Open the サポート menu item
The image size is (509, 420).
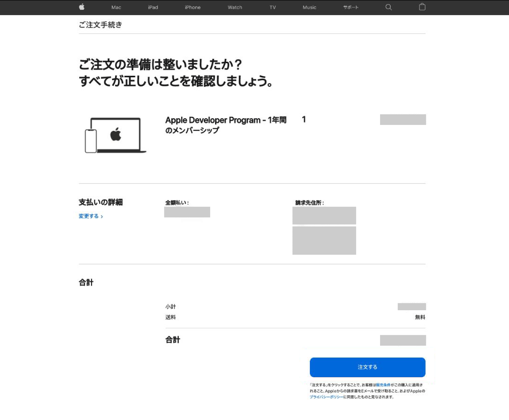(x=351, y=7)
